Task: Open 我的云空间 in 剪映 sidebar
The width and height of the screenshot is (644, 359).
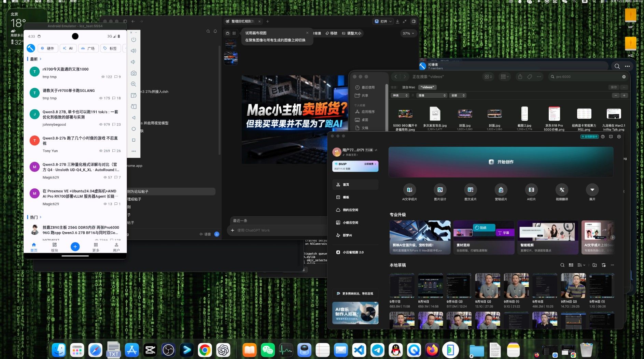Action: (x=355, y=210)
